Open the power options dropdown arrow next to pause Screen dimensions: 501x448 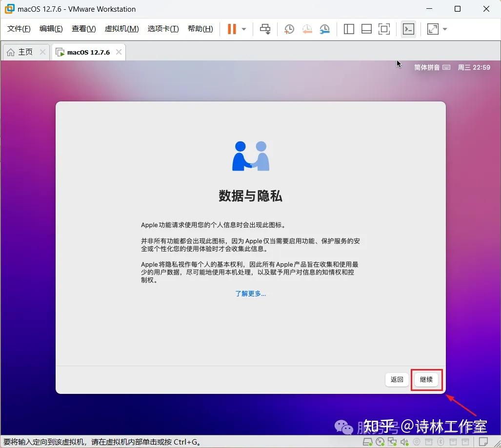[244, 29]
